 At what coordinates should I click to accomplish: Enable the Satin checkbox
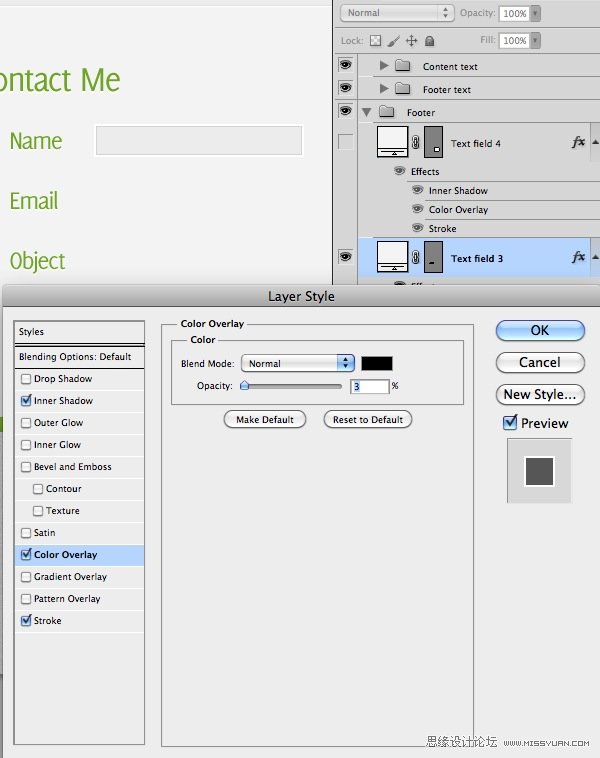(26, 533)
